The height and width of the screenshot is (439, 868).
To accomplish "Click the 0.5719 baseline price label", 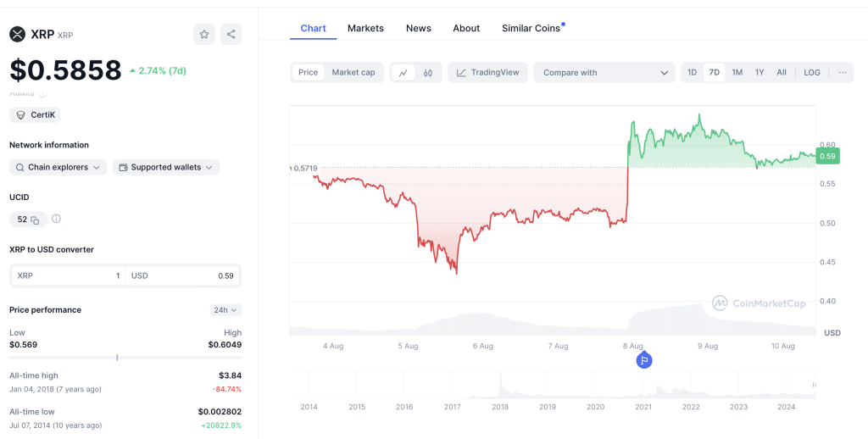I will (x=305, y=167).
